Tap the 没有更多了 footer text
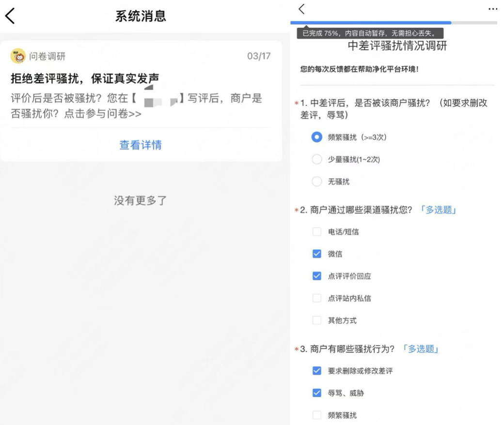The image size is (504, 425). [x=141, y=200]
